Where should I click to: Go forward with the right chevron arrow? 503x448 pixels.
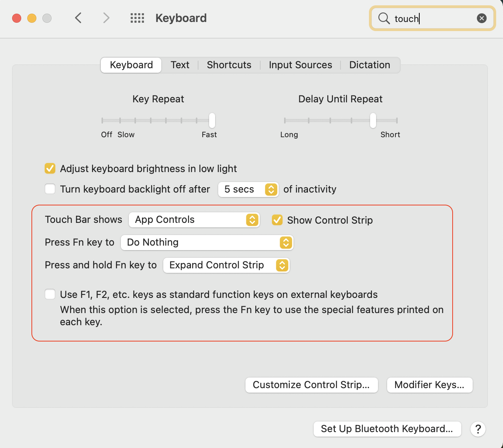[106, 18]
